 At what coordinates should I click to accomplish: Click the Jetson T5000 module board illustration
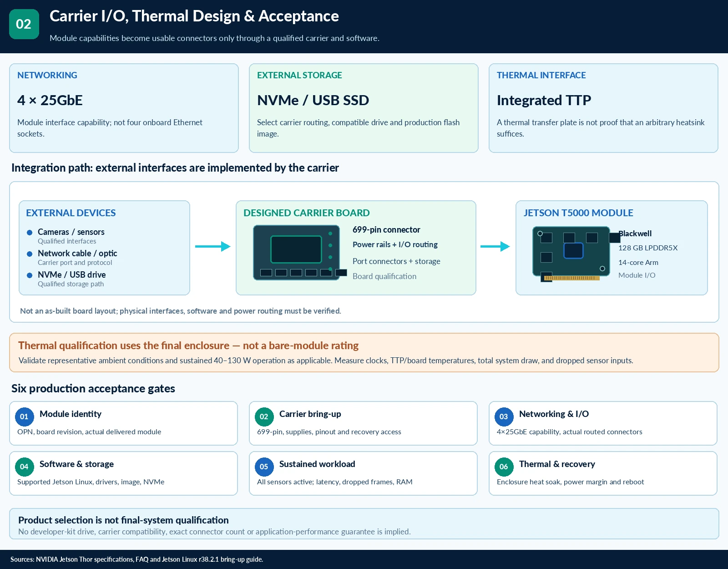pos(576,254)
